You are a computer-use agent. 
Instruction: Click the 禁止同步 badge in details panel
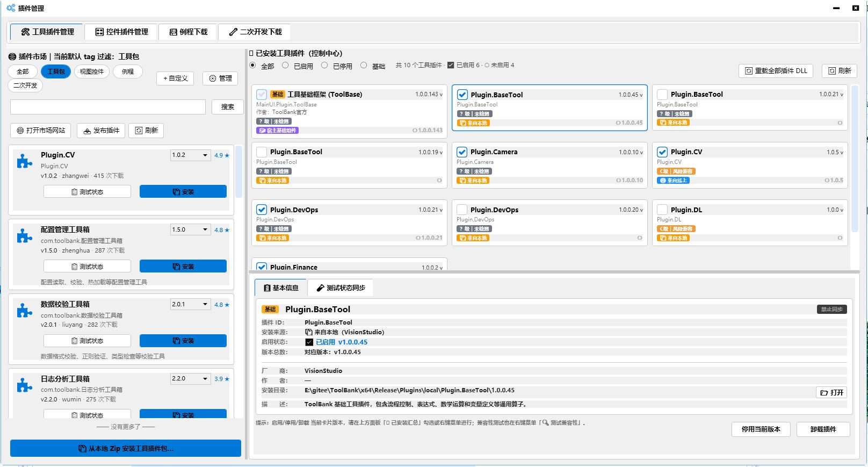pos(831,309)
